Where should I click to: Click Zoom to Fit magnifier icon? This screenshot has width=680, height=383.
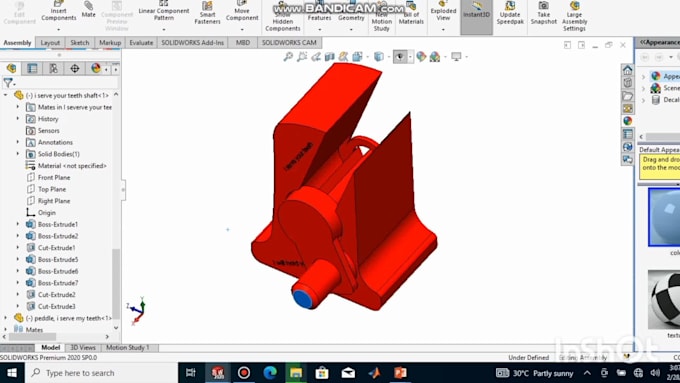click(288, 56)
